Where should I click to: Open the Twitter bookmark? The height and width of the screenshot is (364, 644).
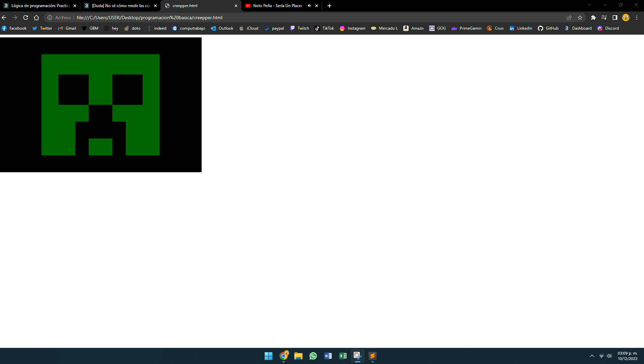pos(42,28)
